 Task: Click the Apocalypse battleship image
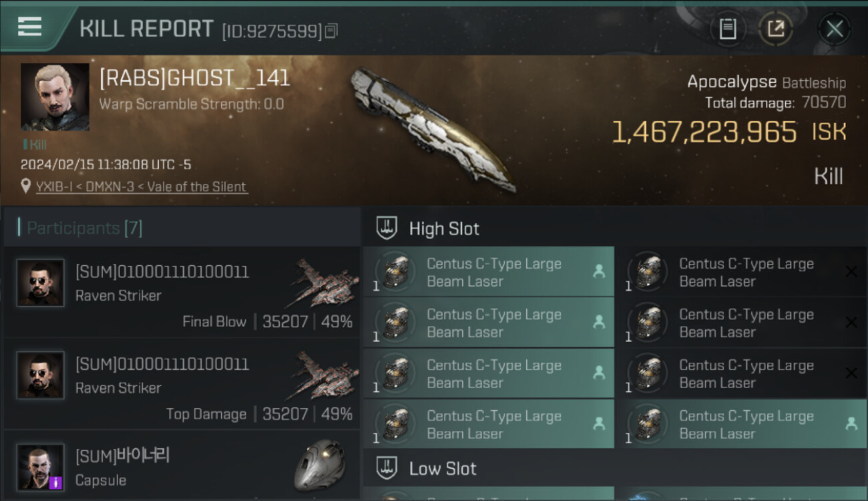[432, 128]
